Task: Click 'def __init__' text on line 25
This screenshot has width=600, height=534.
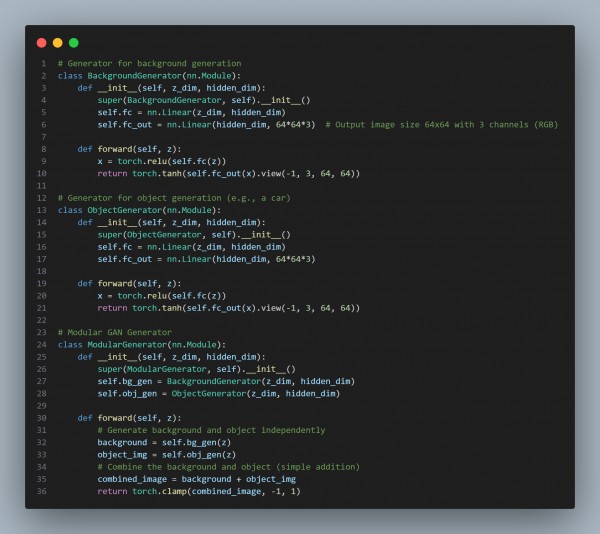Action: (107, 357)
